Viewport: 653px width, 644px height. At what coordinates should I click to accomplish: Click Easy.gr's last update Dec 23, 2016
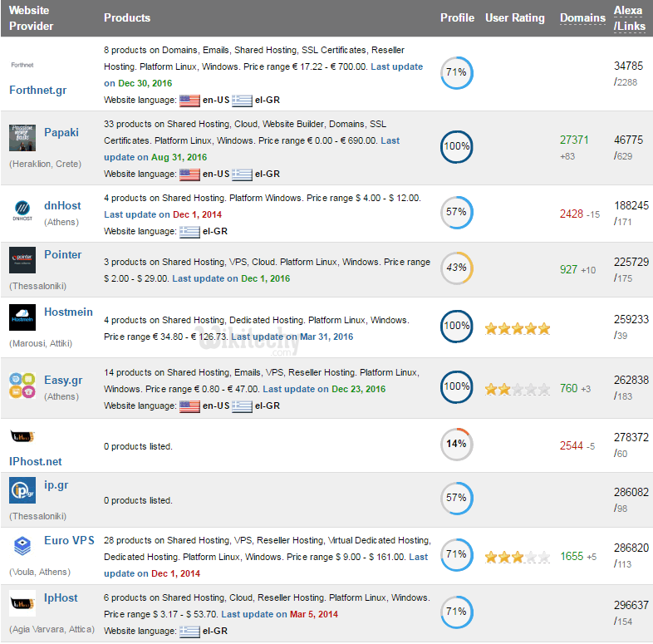(359, 390)
